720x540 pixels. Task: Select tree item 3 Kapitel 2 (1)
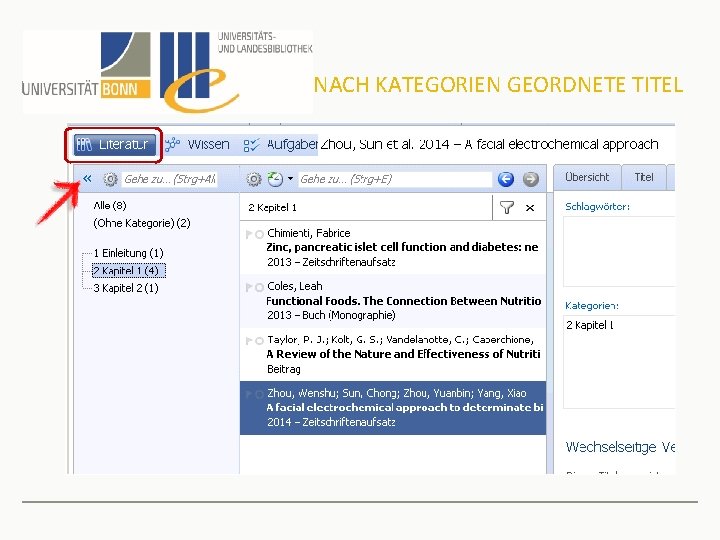point(126,288)
